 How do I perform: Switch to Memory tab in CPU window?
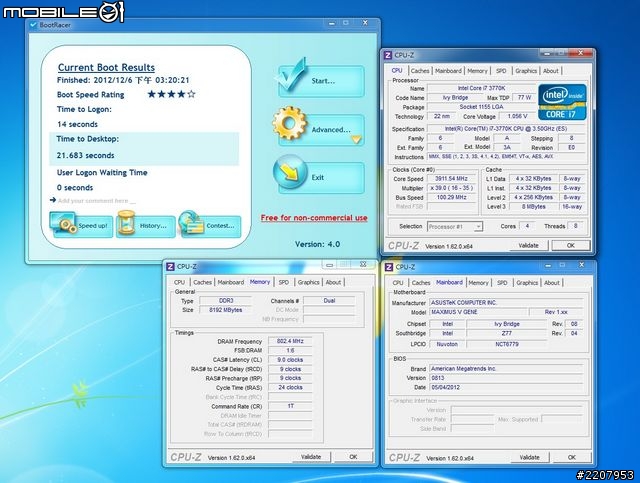point(477,71)
